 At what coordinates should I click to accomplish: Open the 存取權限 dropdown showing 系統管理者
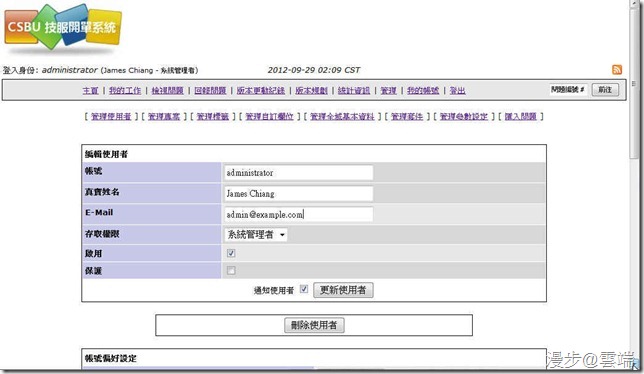click(256, 235)
